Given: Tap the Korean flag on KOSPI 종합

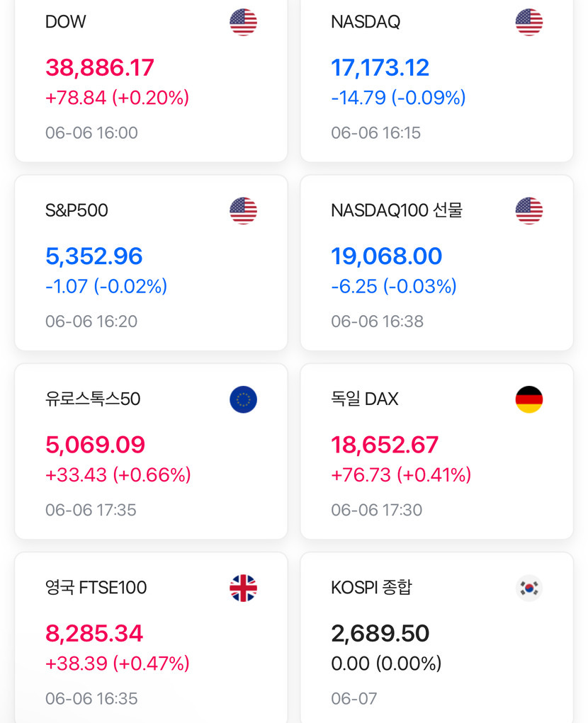Looking at the screenshot, I should coord(528,588).
